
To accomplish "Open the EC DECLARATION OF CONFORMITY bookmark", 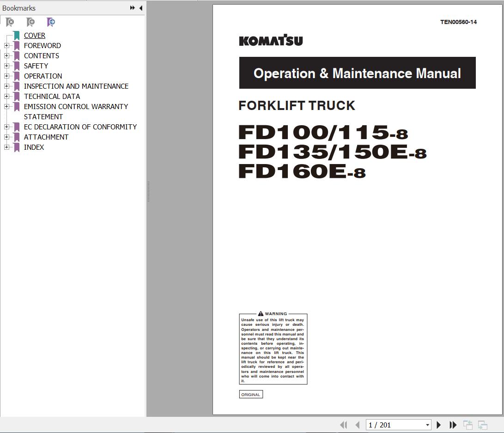I will click(80, 127).
